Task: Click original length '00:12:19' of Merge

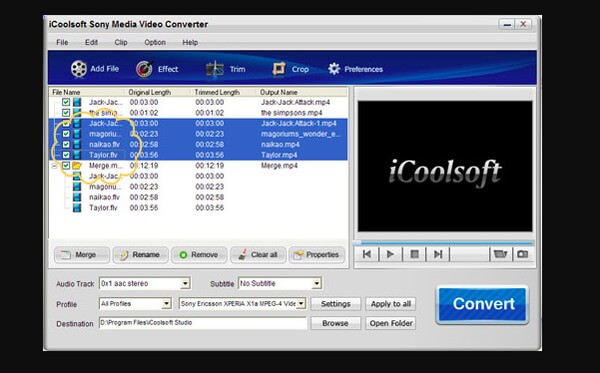Action: coord(144,166)
